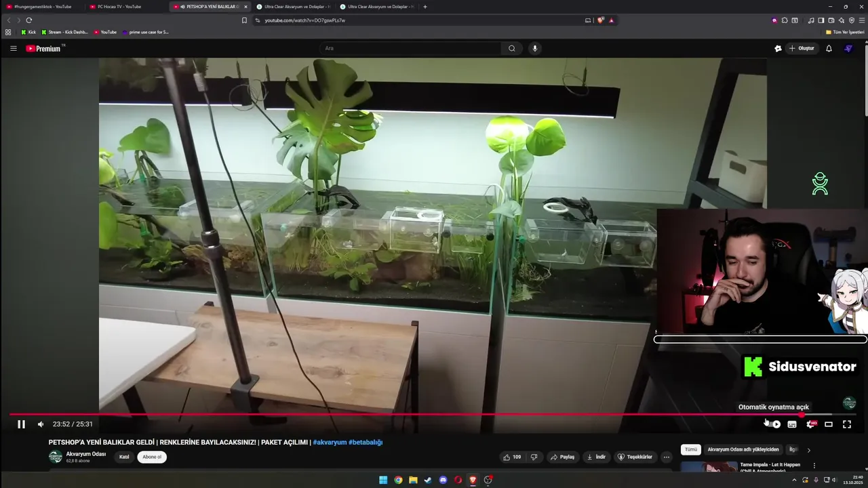Go to YouTube Premium home logo
868x488 pixels.
click(45, 48)
